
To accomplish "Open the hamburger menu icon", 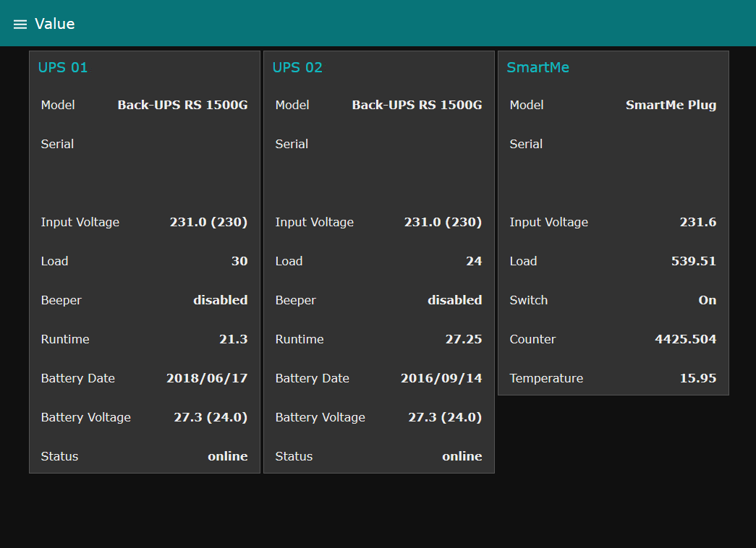I will pos(20,25).
